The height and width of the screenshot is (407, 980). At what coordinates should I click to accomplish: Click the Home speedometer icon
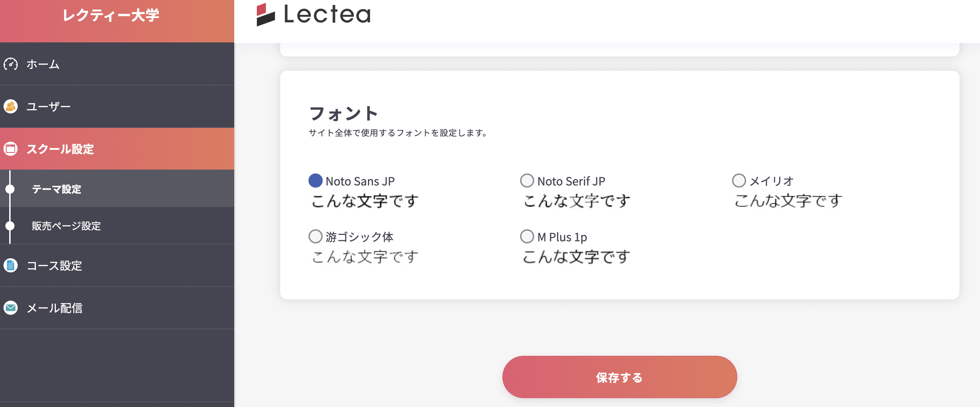click(x=11, y=64)
